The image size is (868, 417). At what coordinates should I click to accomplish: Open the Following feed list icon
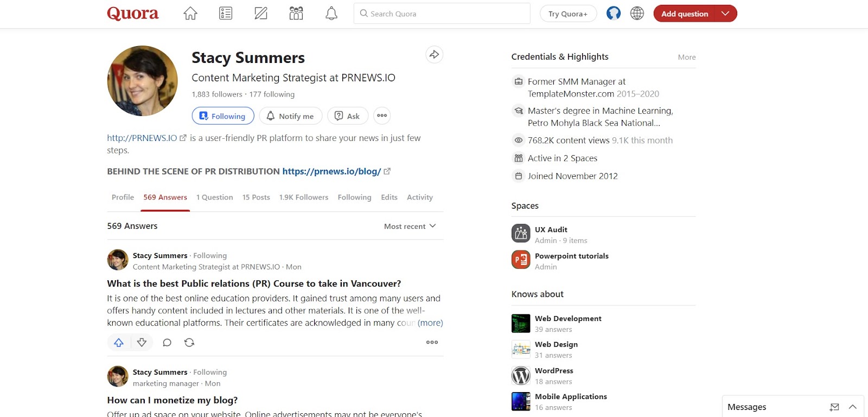[226, 14]
